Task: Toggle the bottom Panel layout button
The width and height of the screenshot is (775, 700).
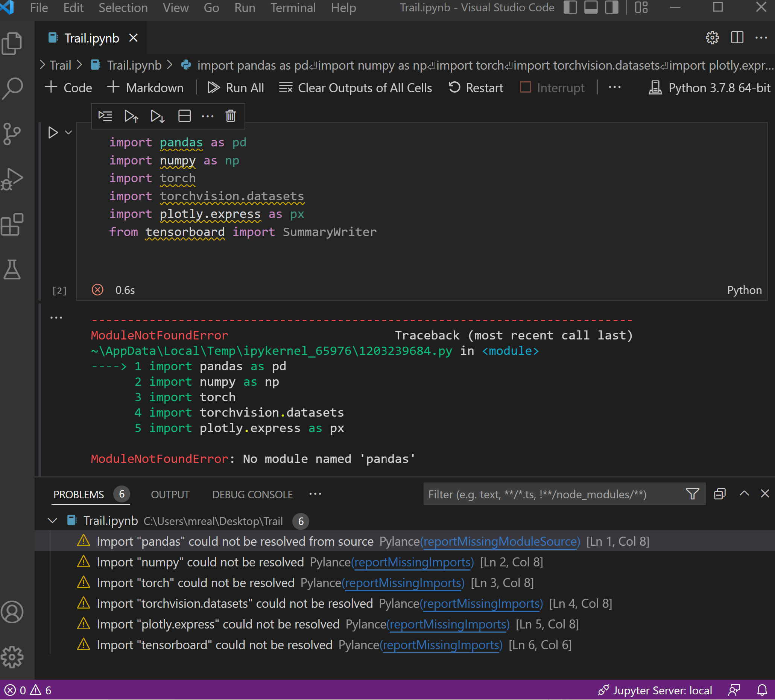Action: tap(591, 7)
